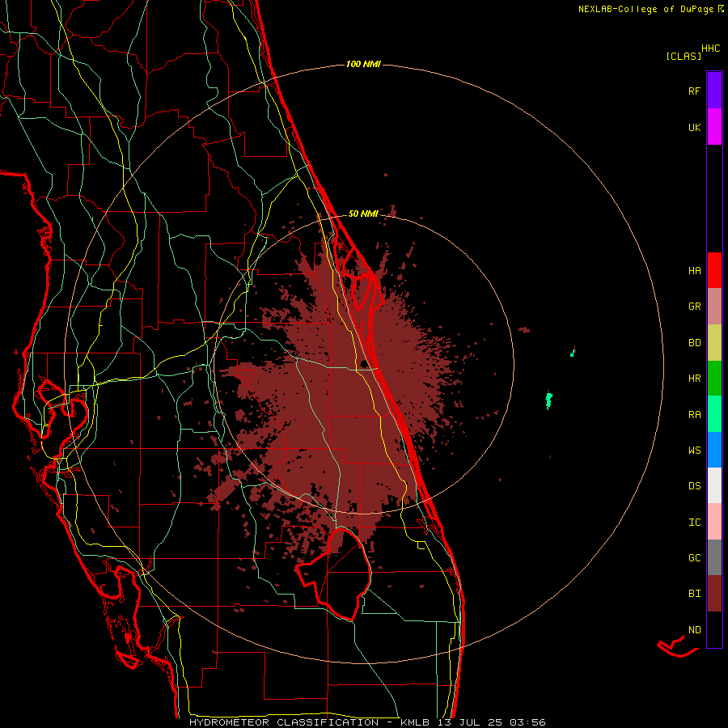Click the DS white legend swatch
Viewport: 728px width, 728px height.
[714, 485]
